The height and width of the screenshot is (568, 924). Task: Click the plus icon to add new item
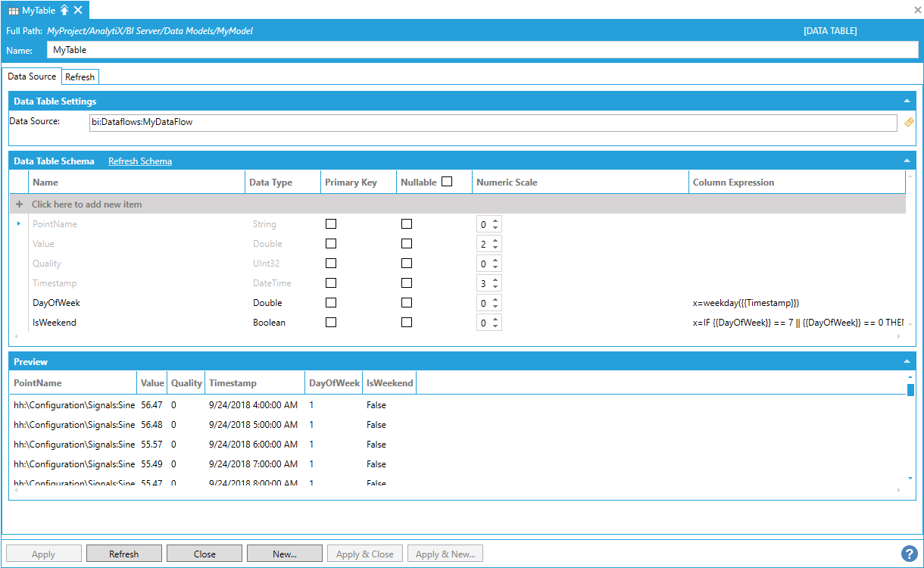(20, 204)
